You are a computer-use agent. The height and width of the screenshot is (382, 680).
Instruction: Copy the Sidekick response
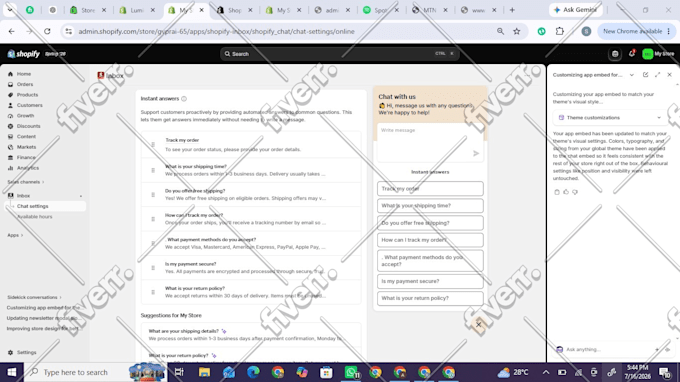click(557, 192)
